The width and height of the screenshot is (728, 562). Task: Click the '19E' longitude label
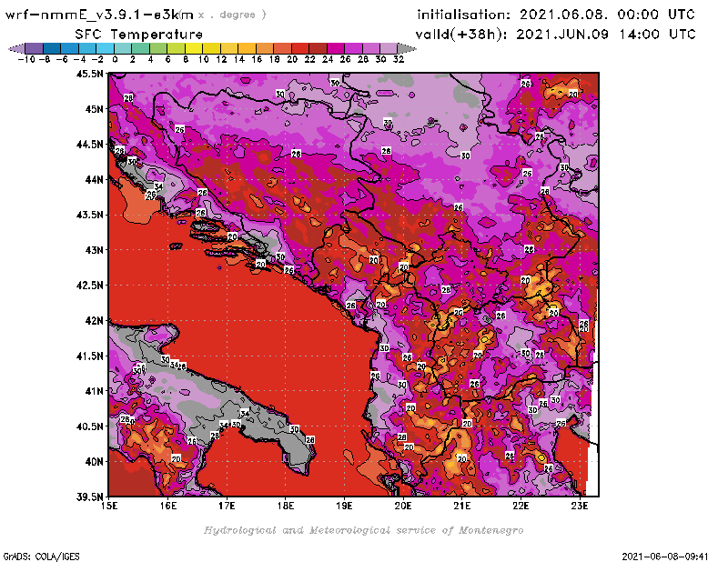tap(344, 506)
